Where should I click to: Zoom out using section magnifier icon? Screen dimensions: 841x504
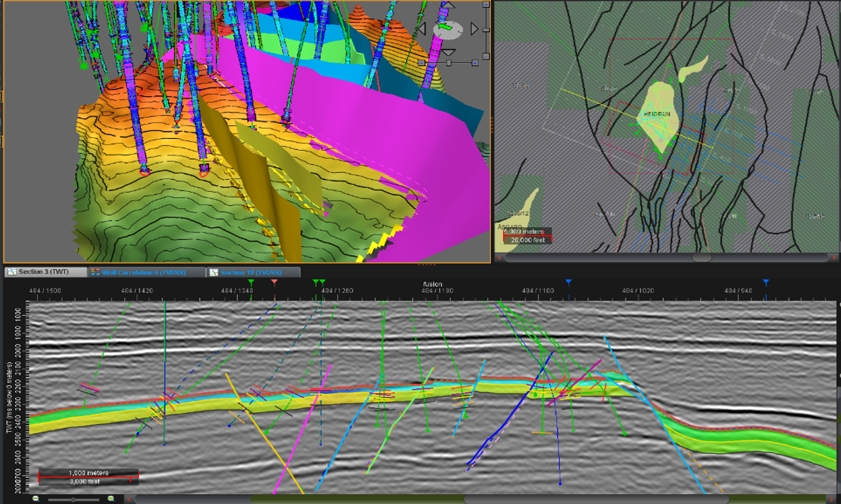pos(35,498)
